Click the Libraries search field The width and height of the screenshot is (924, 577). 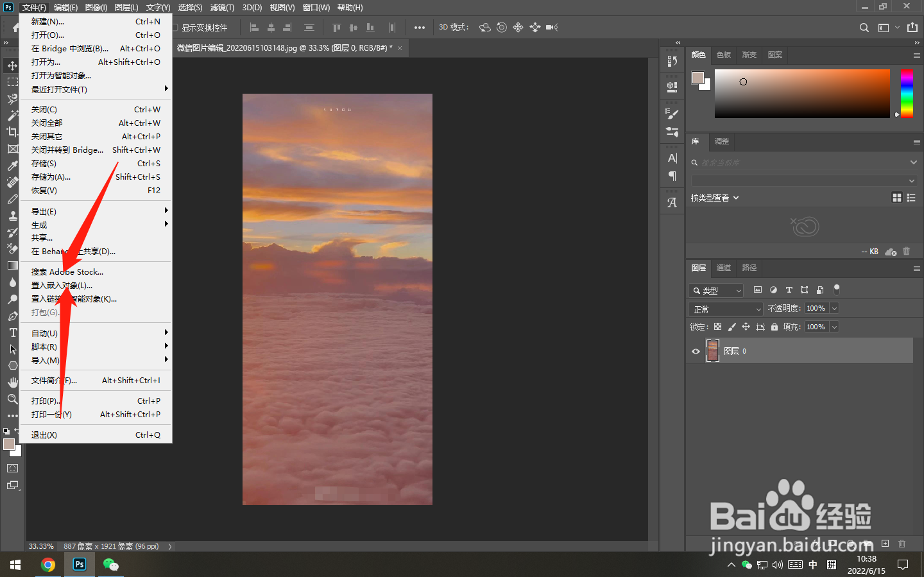pyautogui.click(x=804, y=162)
